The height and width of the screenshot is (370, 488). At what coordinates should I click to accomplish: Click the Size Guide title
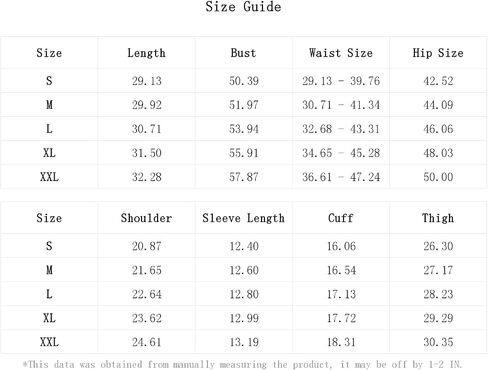point(243,7)
